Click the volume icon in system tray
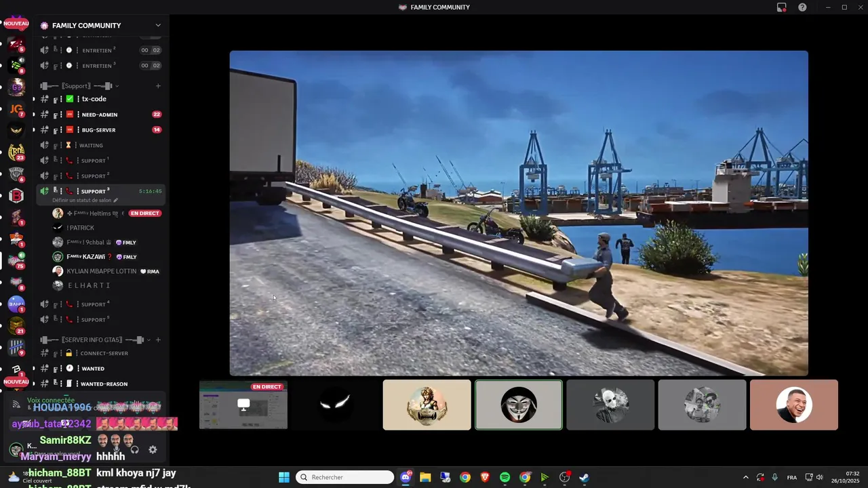The image size is (868, 488). 819,477
